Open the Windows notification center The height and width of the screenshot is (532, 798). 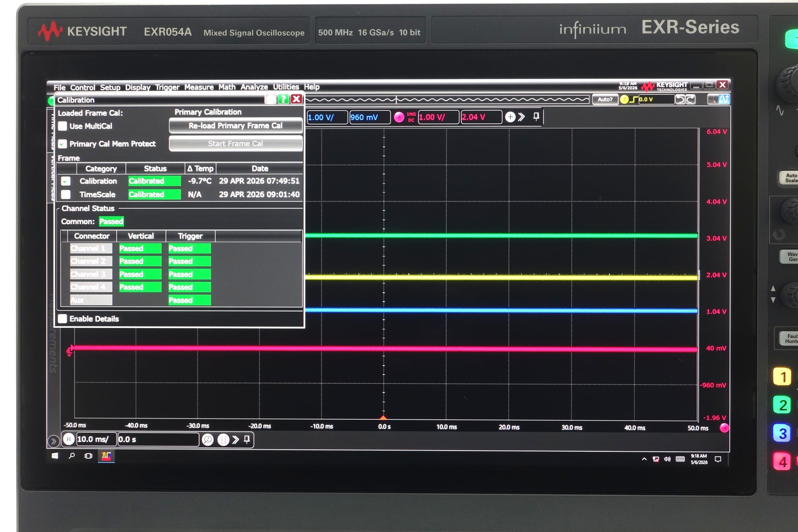click(718, 460)
